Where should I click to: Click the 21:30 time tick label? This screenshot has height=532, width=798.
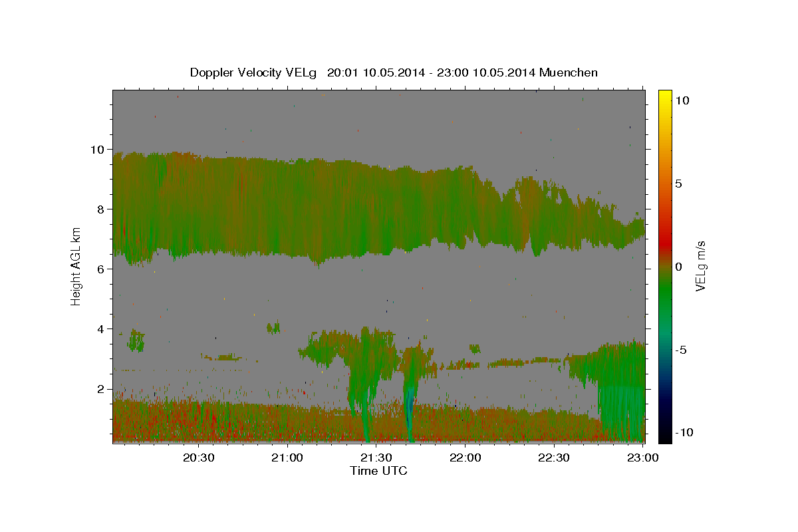[376, 458]
